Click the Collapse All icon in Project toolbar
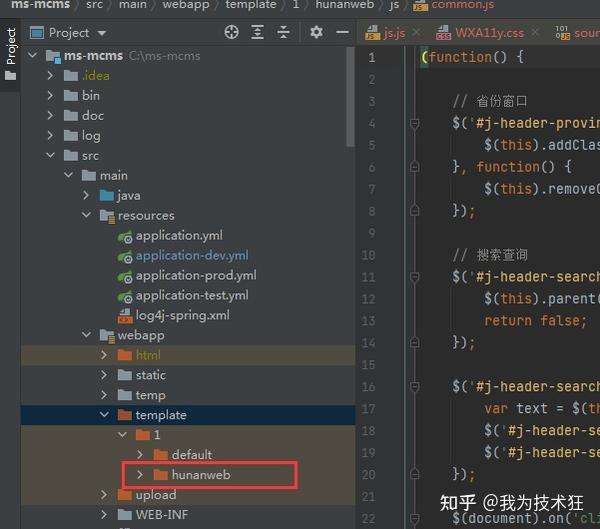 [x=283, y=32]
